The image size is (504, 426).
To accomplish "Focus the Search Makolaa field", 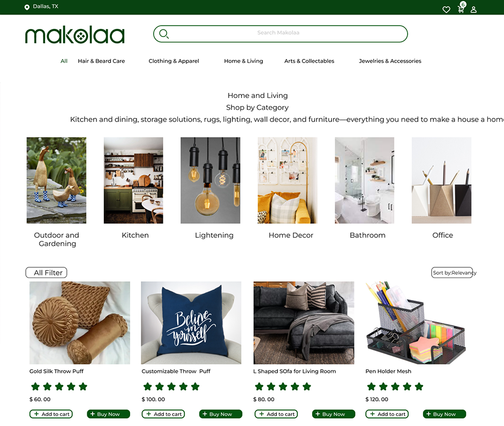I will click(x=280, y=34).
